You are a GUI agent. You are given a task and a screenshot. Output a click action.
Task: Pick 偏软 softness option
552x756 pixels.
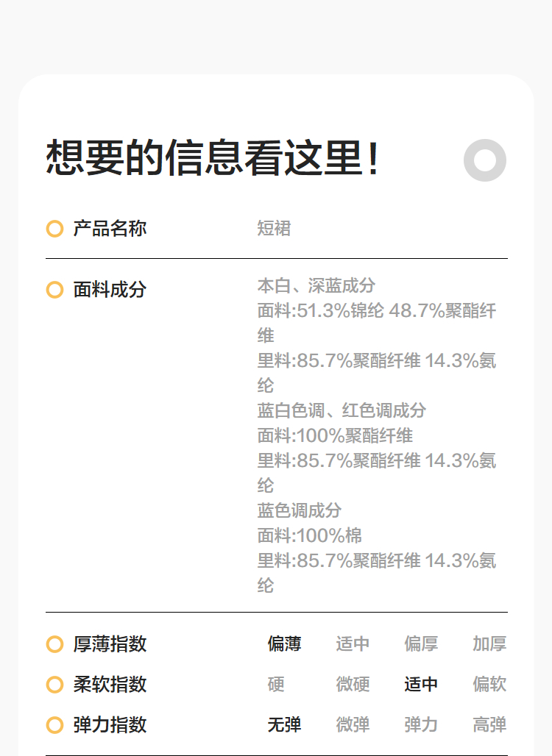[489, 685]
